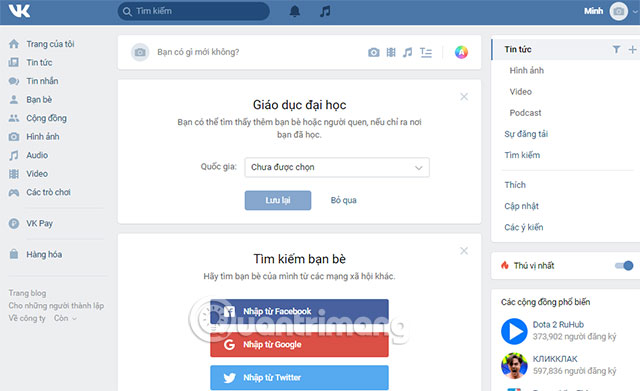The width and height of the screenshot is (640, 391).
Task: Toggle the Thú vị nhất switch
Action: (x=624, y=266)
